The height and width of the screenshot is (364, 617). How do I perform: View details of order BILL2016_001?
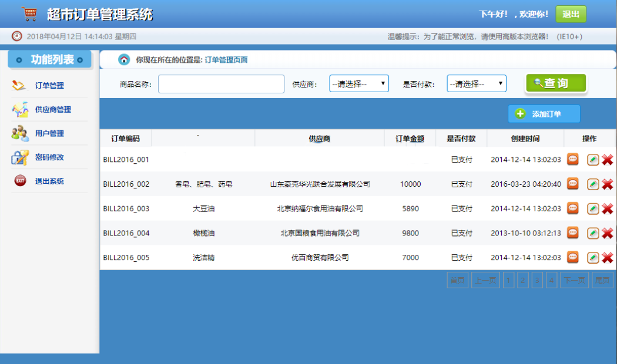point(572,159)
